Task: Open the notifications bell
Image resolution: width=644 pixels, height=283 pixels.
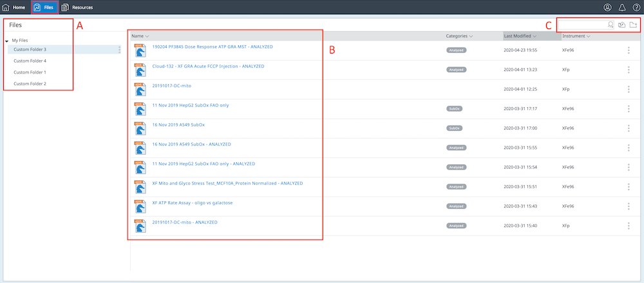Action: [621, 7]
